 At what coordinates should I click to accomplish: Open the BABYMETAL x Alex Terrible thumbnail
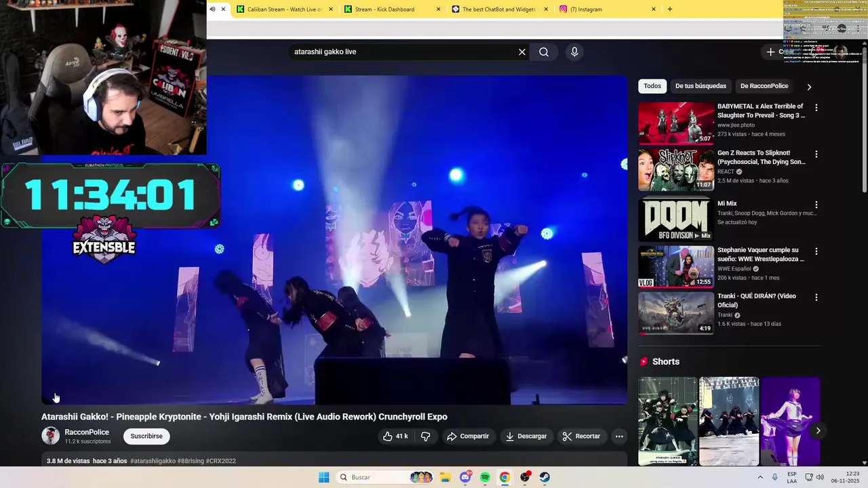[676, 123]
